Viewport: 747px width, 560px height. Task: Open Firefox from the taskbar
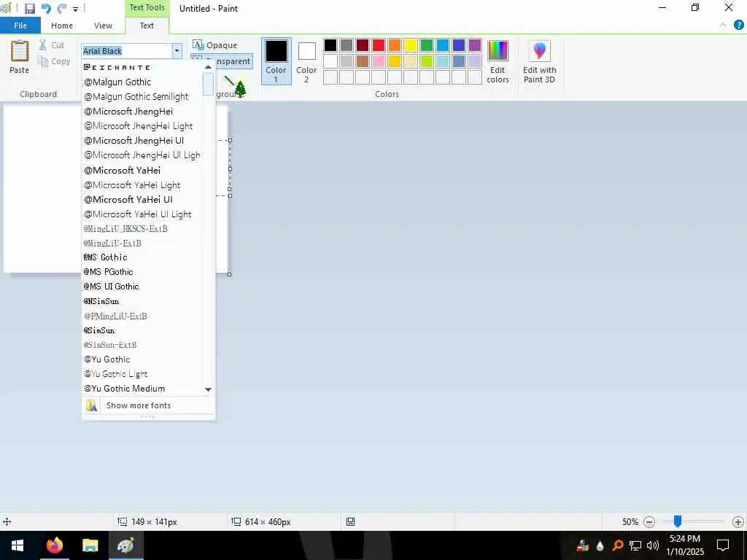(54, 545)
